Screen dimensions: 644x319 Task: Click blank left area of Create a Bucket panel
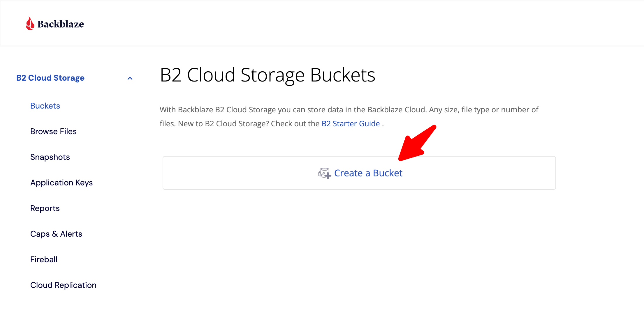233,173
